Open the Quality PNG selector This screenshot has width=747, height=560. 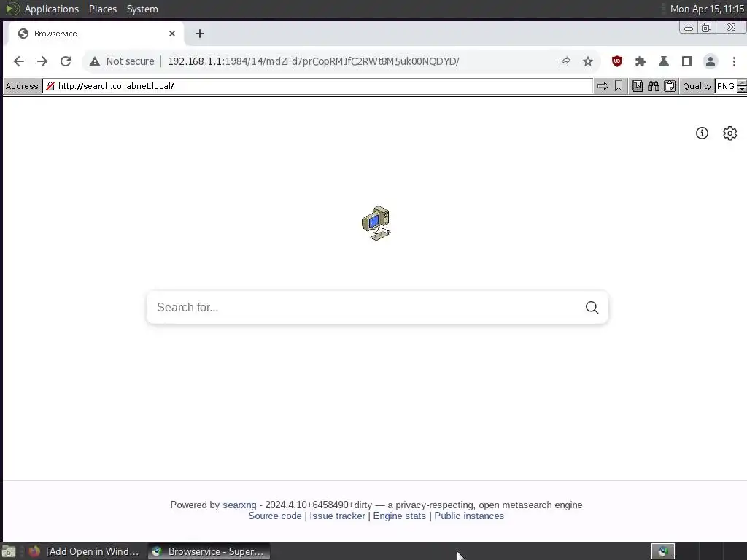[726, 86]
